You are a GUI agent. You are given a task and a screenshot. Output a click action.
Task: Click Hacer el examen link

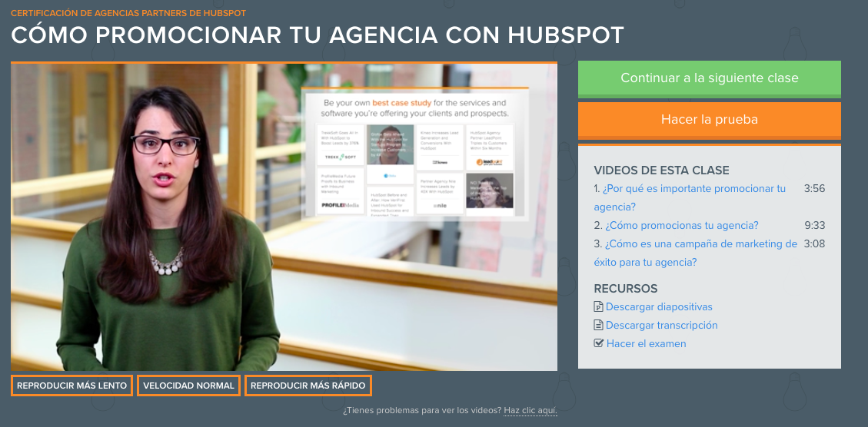[x=646, y=343]
